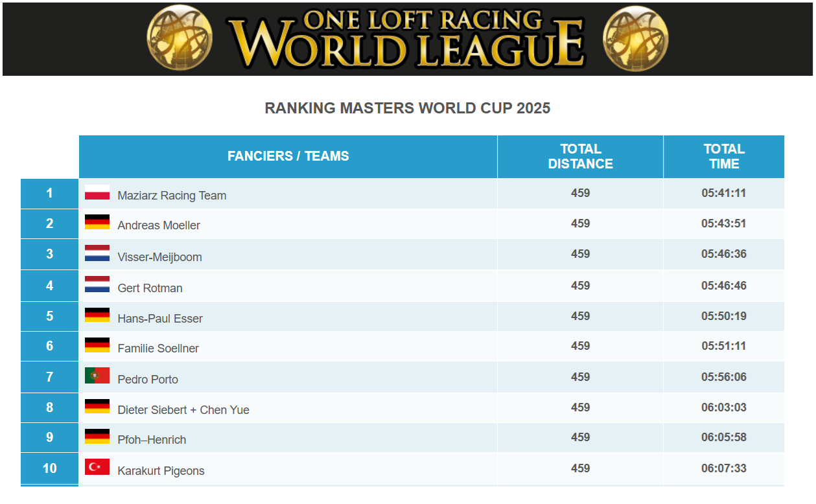
Task: Select the name Maziarz Racing Team
Action: [172, 196]
